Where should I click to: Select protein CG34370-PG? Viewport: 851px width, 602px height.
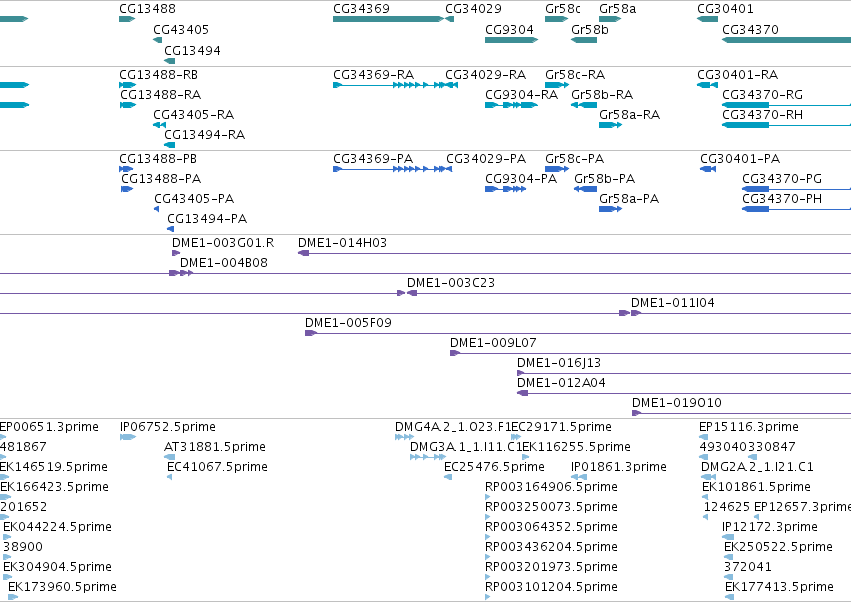[796, 189]
